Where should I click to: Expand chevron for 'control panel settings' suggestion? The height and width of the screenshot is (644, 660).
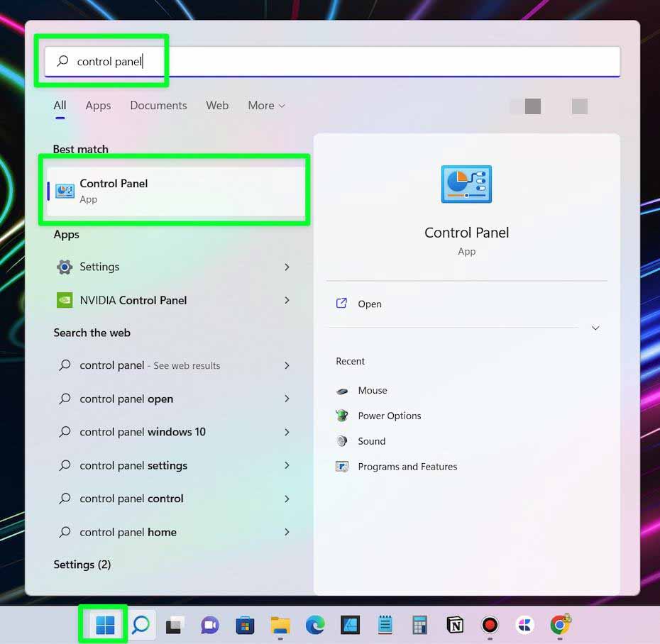click(x=287, y=465)
